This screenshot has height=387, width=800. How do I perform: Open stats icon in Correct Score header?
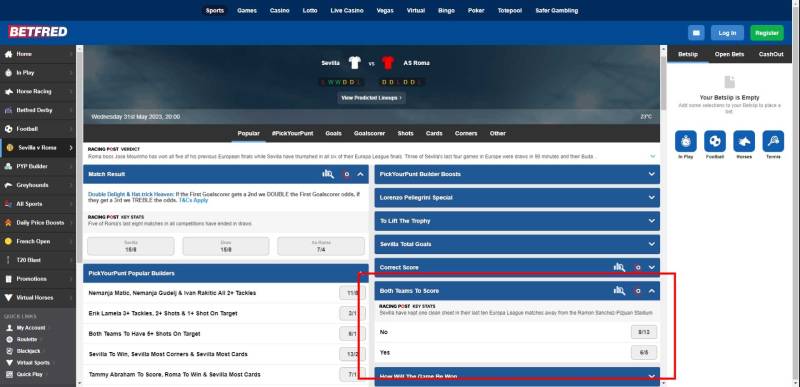(x=619, y=267)
